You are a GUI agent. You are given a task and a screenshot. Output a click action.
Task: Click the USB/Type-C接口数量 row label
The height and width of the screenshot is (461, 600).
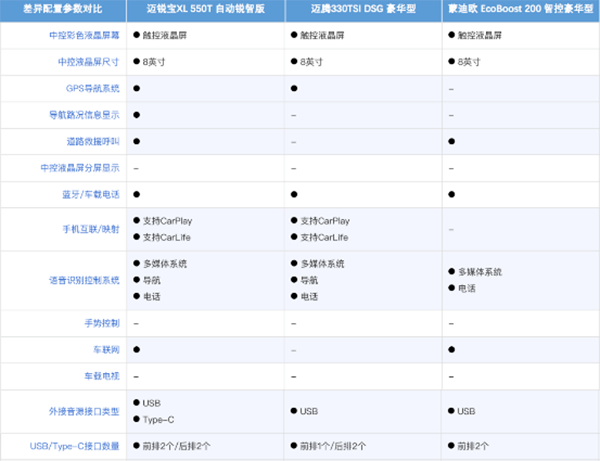click(x=75, y=446)
